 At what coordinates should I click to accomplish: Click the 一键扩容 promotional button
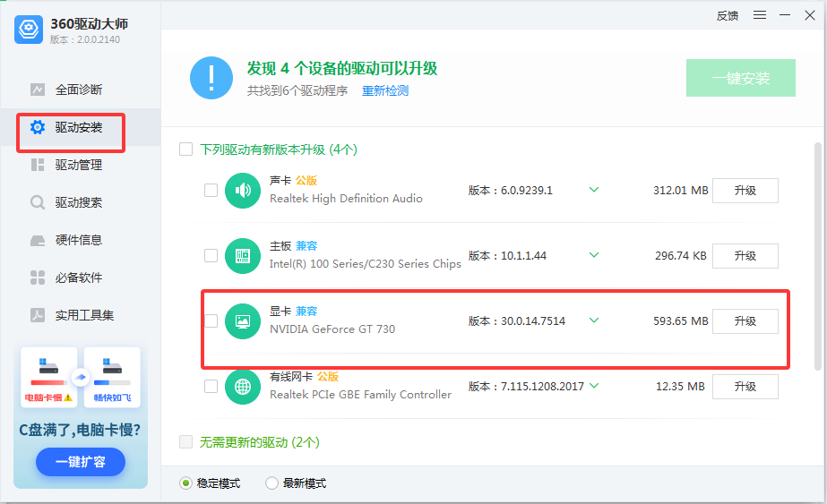coord(81,462)
